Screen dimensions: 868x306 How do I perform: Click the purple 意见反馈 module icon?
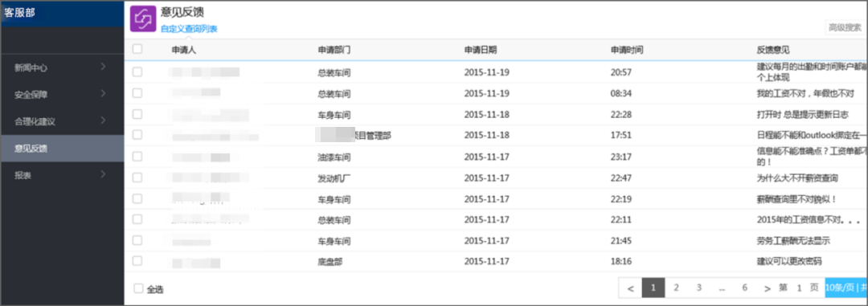(143, 18)
